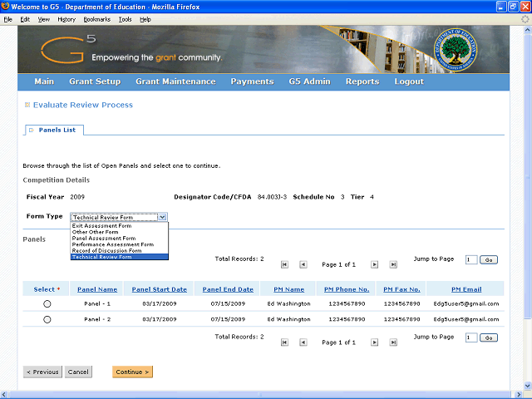Click the Select column header
The height and width of the screenshot is (399, 532).
point(47,289)
